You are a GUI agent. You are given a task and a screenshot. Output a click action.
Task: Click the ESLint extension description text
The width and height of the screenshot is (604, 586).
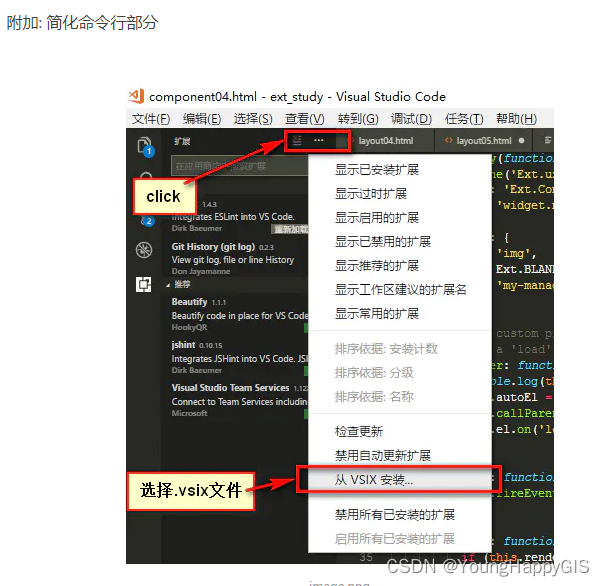(x=233, y=217)
